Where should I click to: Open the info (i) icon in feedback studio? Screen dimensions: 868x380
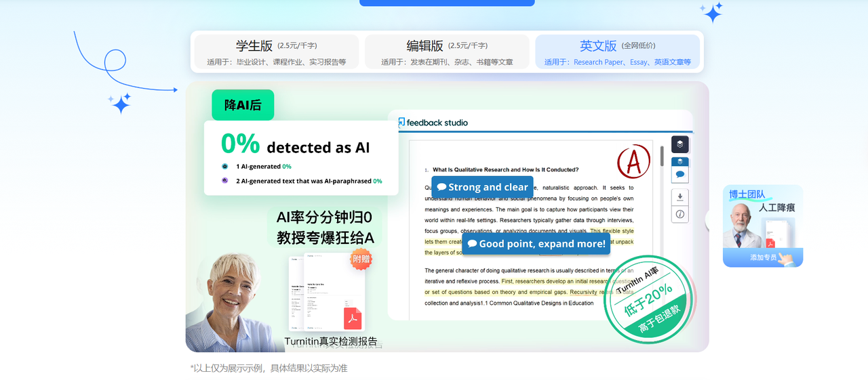click(x=680, y=214)
